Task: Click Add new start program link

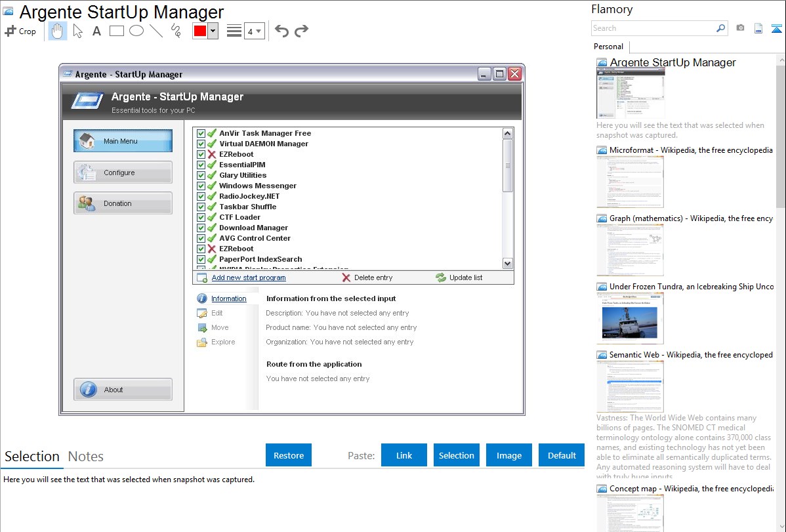Action: (249, 277)
